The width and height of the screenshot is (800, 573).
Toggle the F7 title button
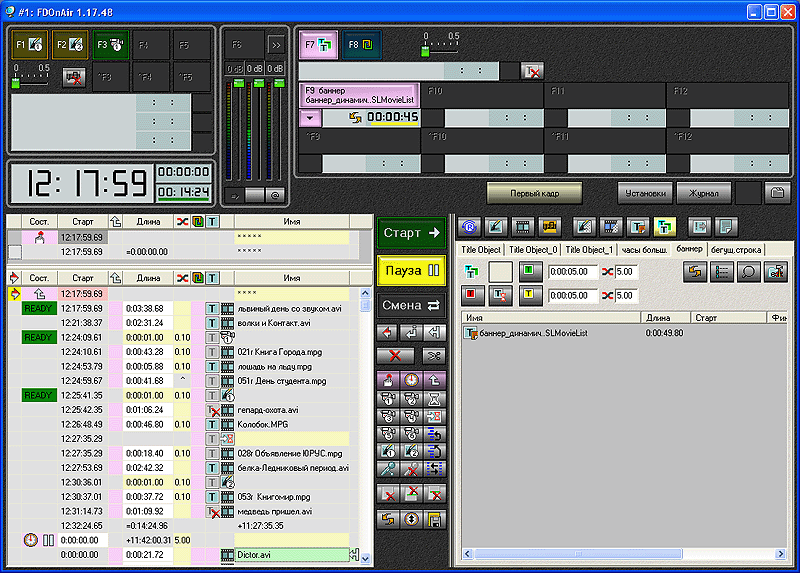(x=318, y=45)
